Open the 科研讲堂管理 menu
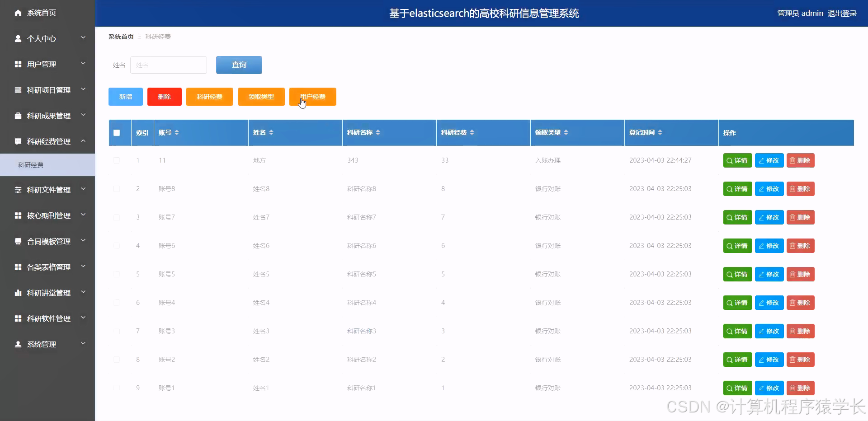The height and width of the screenshot is (421, 868). 47,293
